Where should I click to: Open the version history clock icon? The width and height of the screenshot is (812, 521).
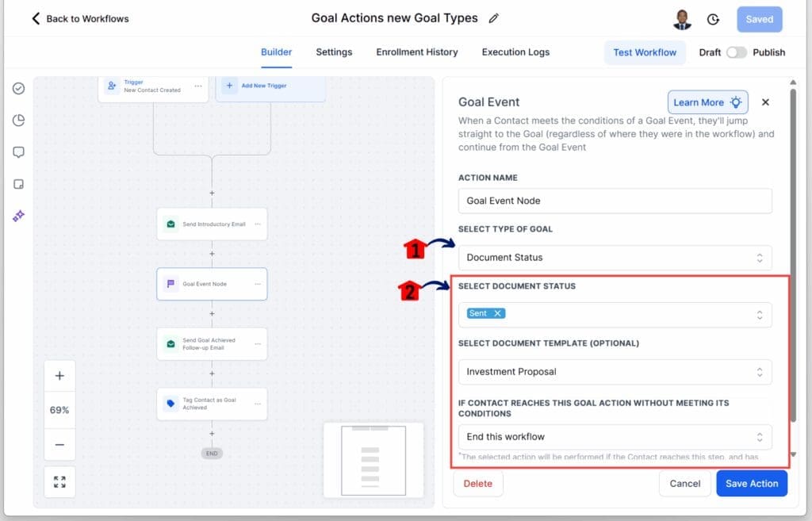pos(713,20)
